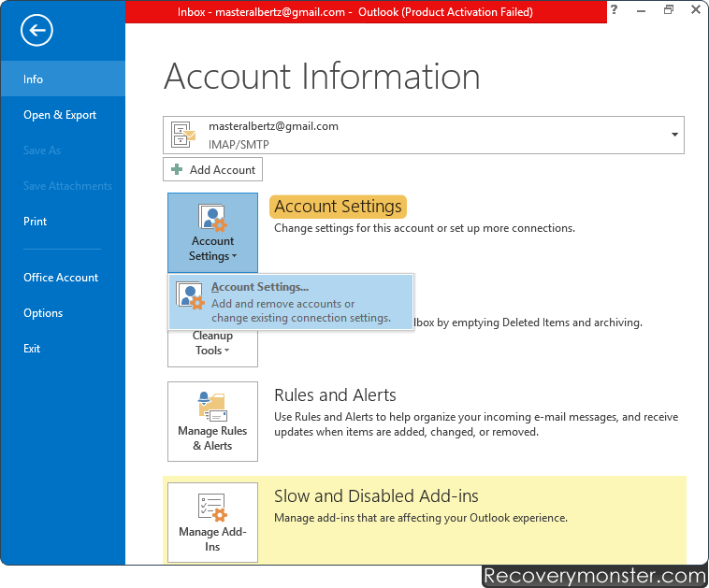The image size is (709, 588).
Task: Minimize the Outlook window
Action: point(641,10)
